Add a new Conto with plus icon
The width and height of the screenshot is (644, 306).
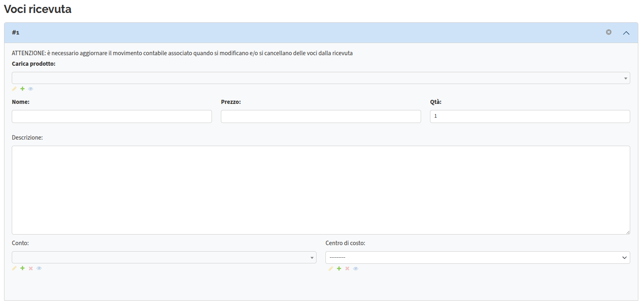pyautogui.click(x=22, y=268)
